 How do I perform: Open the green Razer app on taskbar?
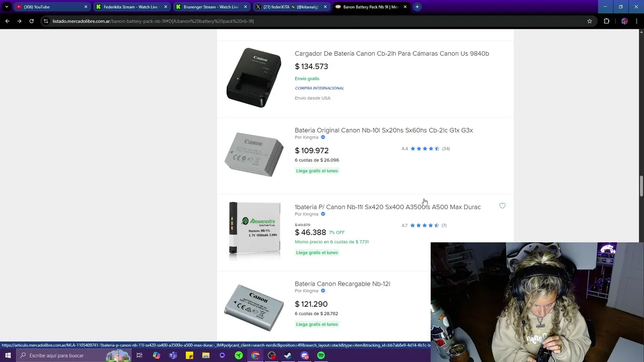click(239, 355)
